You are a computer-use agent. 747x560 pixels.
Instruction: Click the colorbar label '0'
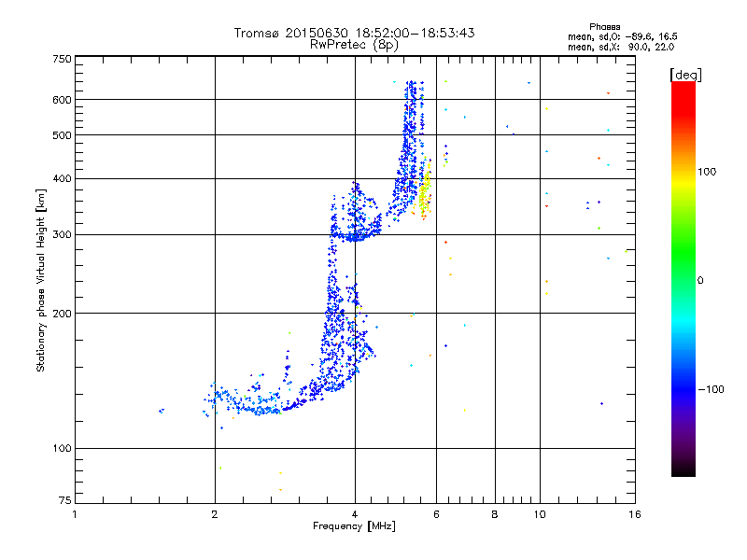pos(699,281)
